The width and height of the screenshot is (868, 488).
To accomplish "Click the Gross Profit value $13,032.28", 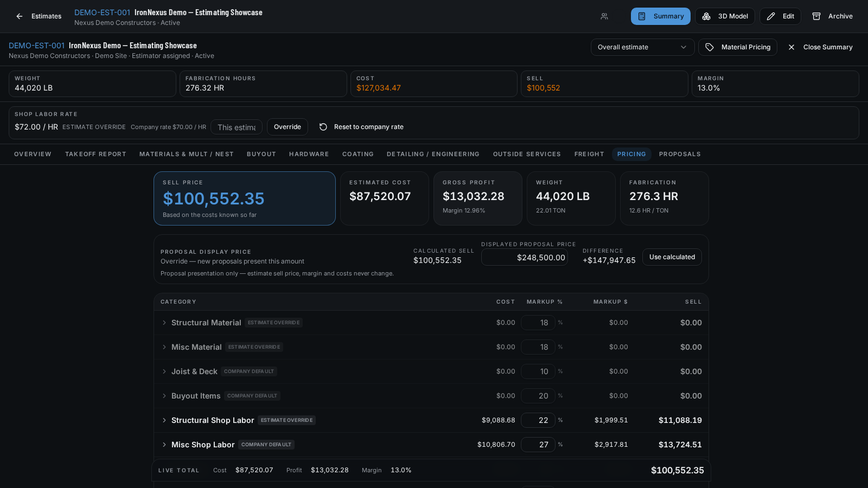I will pyautogui.click(x=474, y=196).
